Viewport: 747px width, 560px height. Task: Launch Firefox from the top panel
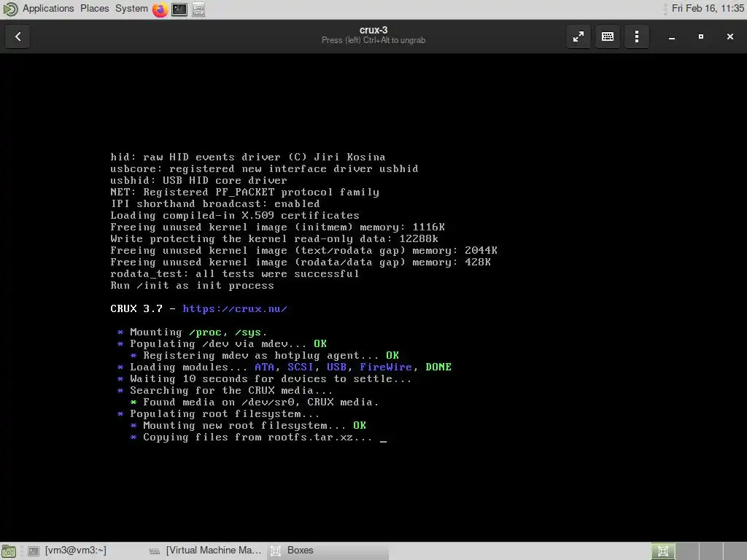click(x=160, y=9)
